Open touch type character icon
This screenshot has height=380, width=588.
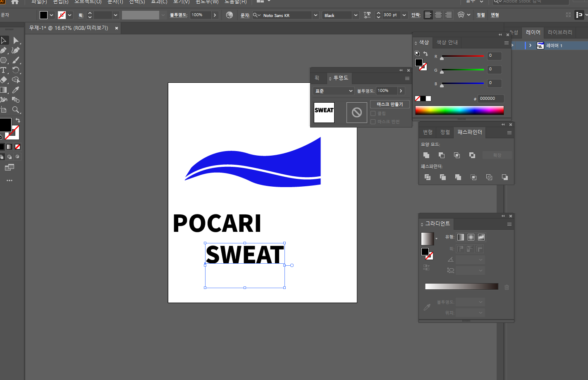[367, 15]
